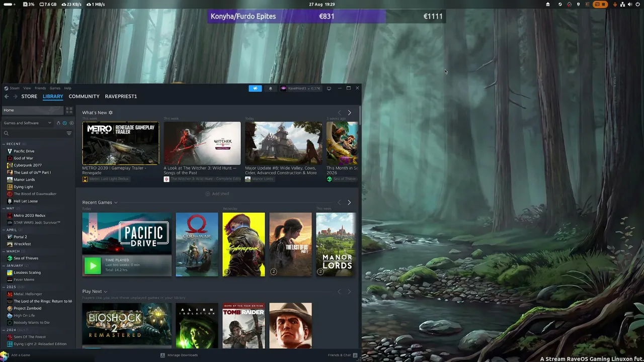Open God of War cover in Recent Games
This screenshot has width=644, height=362.
point(197,244)
